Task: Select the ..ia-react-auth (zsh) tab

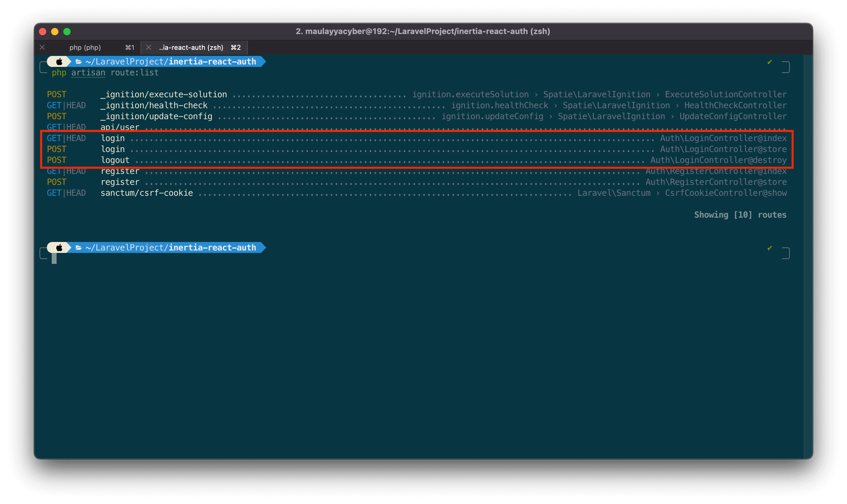Action: click(x=191, y=47)
